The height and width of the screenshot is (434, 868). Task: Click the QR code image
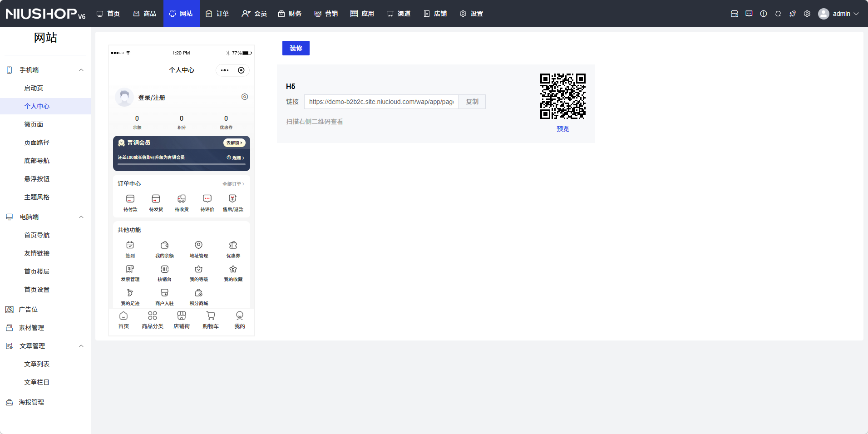tap(562, 96)
